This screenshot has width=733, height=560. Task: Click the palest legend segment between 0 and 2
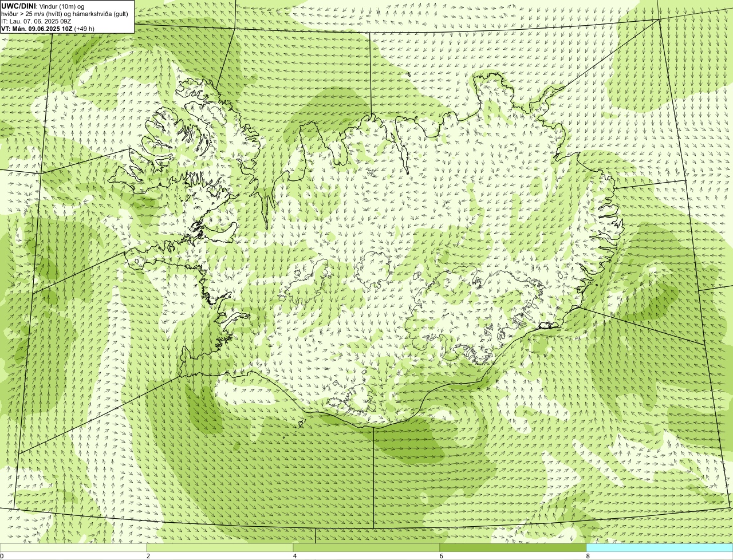73,547
